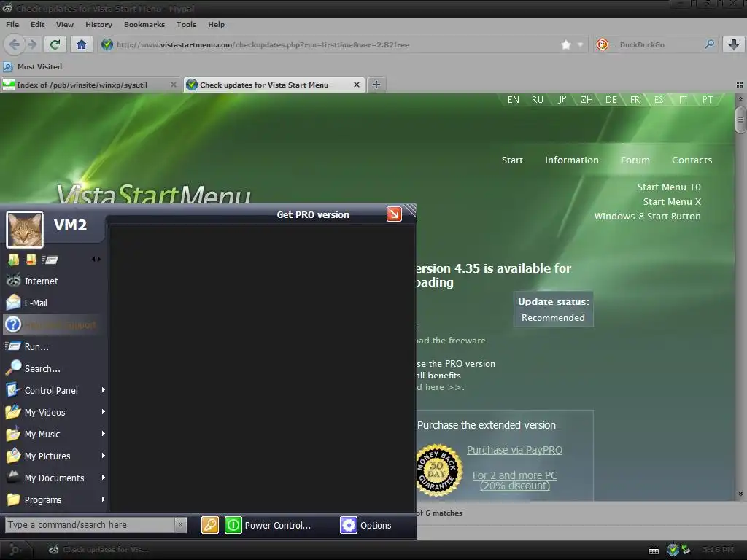The image size is (747, 560).
Task: Open the View menu
Action: tap(64, 25)
